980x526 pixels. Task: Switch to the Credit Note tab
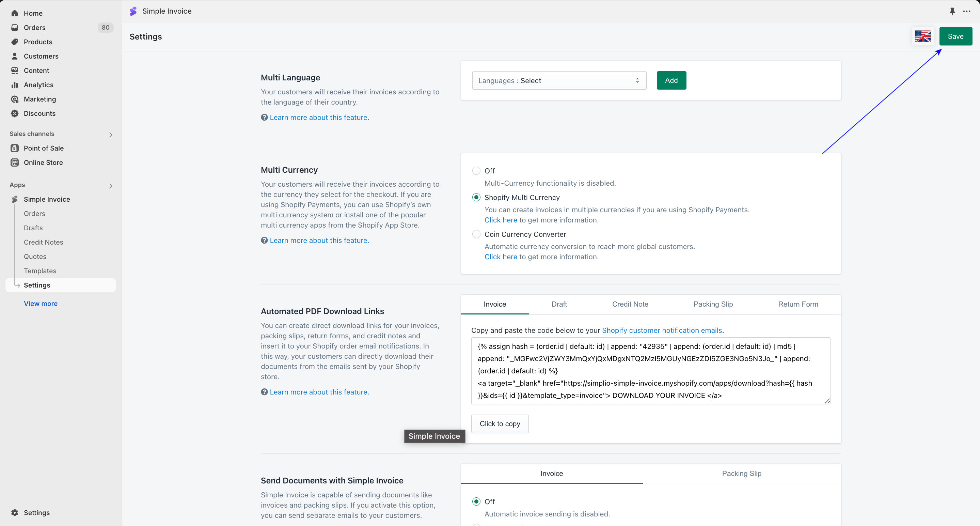pyautogui.click(x=630, y=304)
